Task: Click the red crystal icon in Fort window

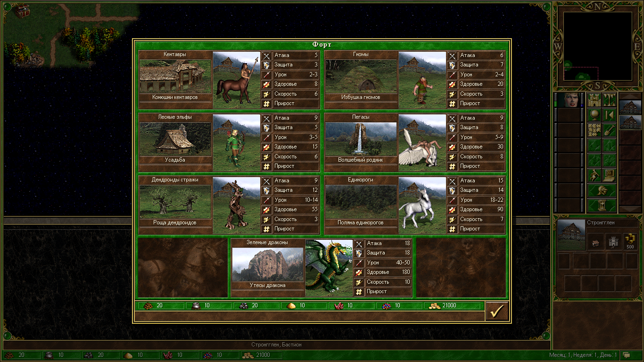Action: (339, 305)
